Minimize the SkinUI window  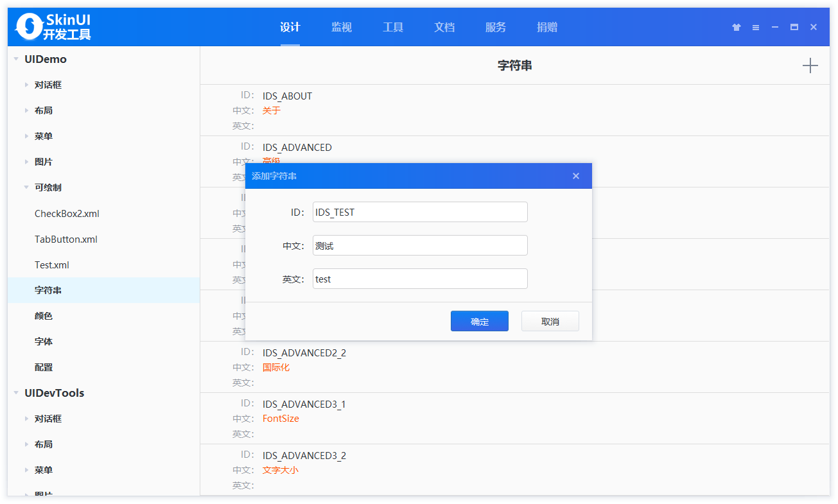click(775, 27)
